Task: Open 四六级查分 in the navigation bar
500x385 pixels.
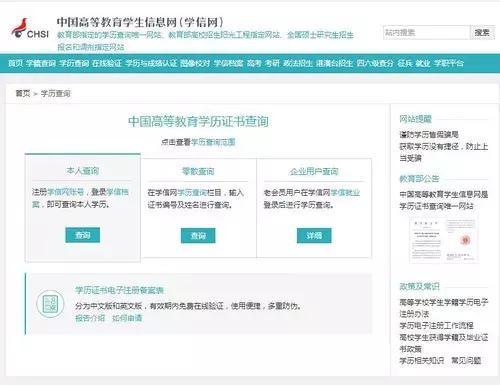Action: 375,63
